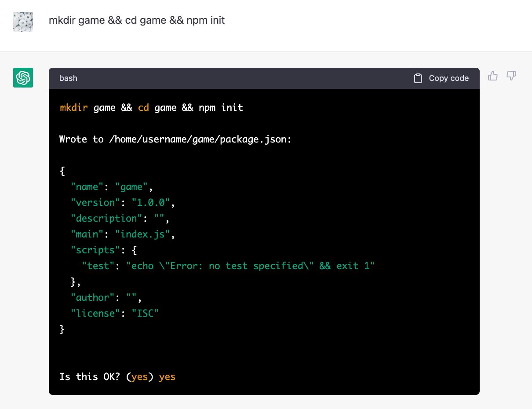Viewport: 532px width, 409px height.
Task: Click the green ChatGPT logo avatar
Action: click(23, 78)
